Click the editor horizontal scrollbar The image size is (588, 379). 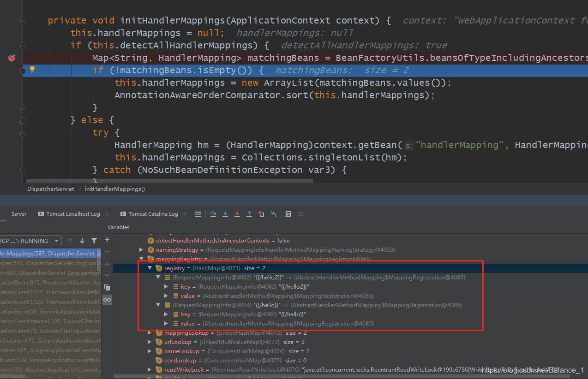click(169, 181)
